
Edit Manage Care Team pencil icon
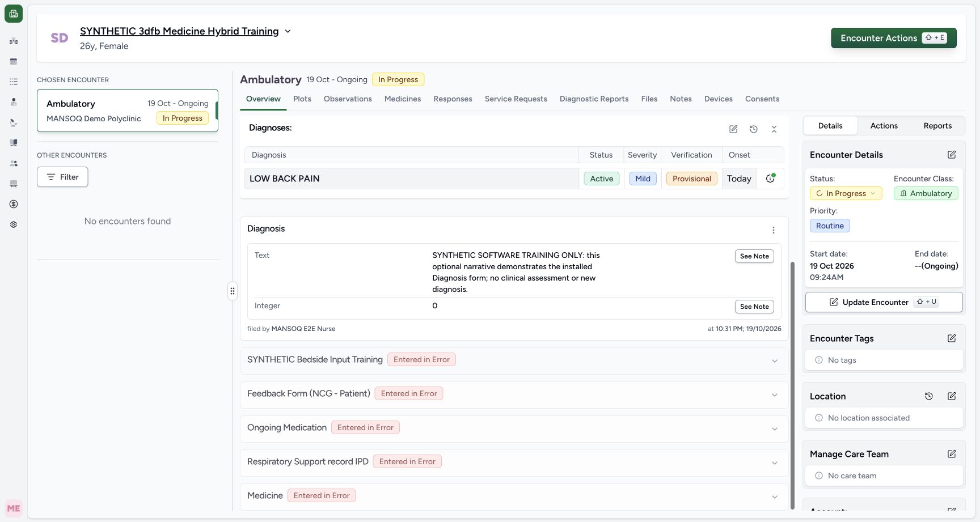(x=952, y=454)
